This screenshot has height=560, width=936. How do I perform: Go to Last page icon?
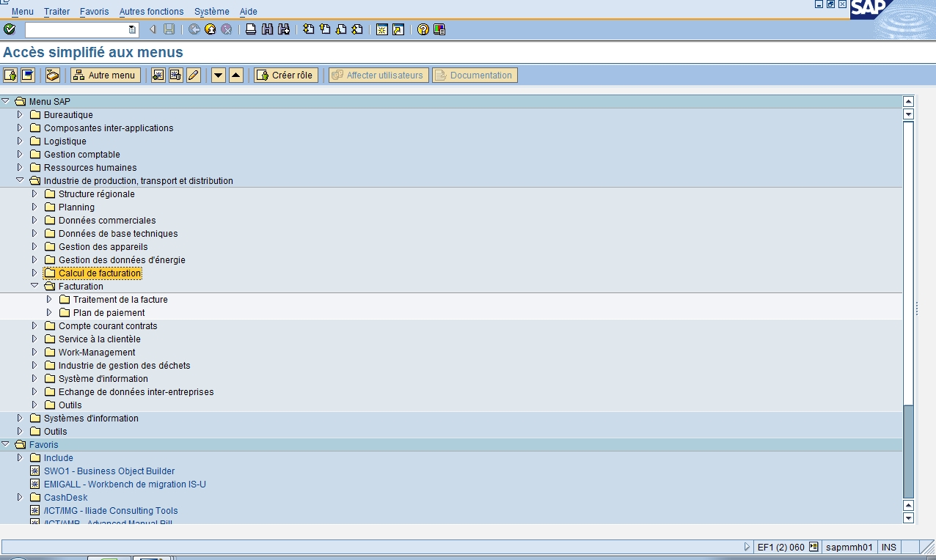click(357, 29)
